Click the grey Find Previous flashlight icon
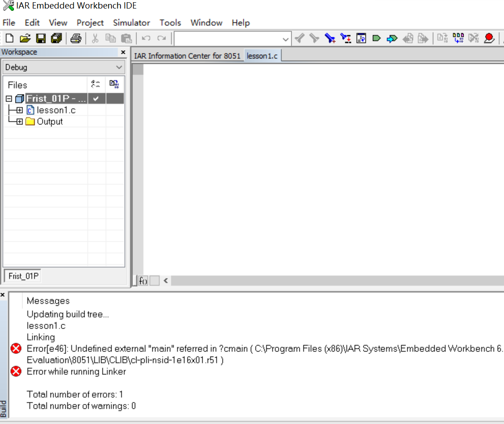Image resolution: width=504 pixels, height=424 pixels. coord(314,39)
